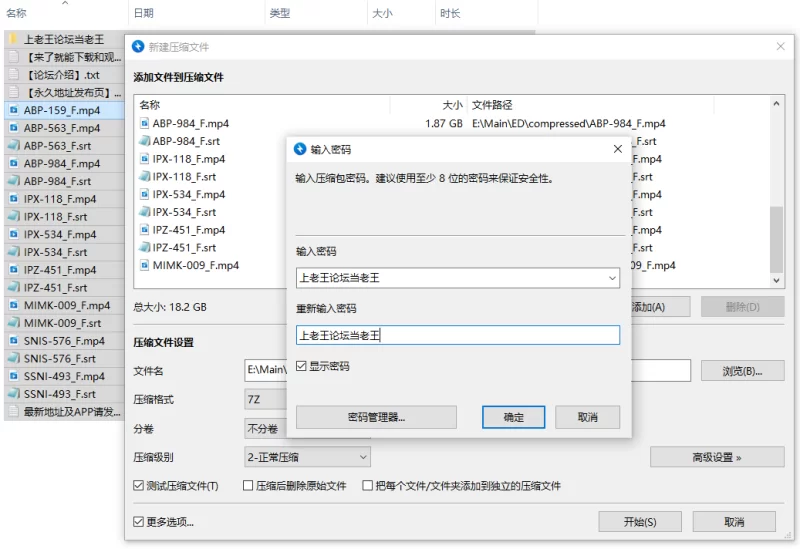Click the 删除(D) button

pos(742,307)
